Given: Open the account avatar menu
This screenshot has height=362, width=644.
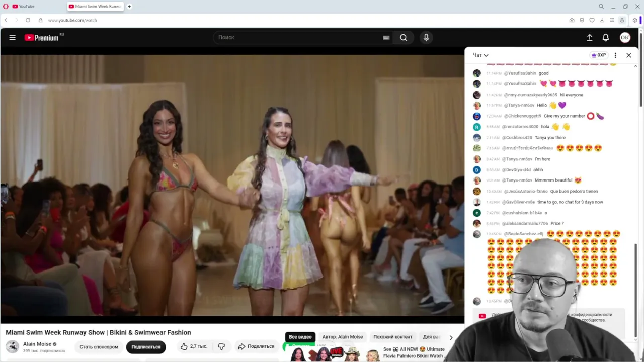Looking at the screenshot, I should tap(625, 37).
